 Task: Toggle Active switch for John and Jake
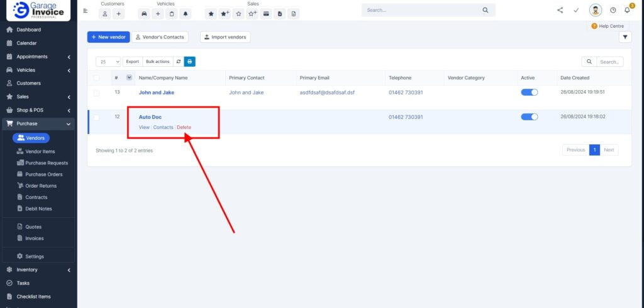530,93
